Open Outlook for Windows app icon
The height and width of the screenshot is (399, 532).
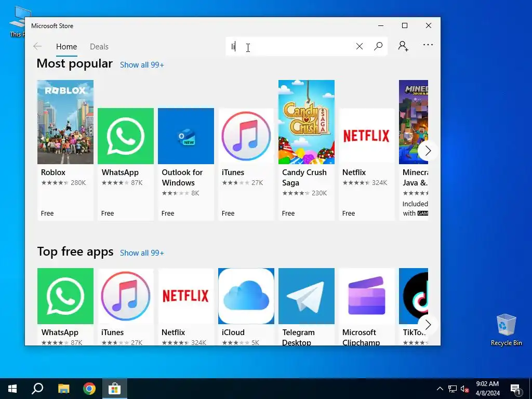tap(186, 136)
